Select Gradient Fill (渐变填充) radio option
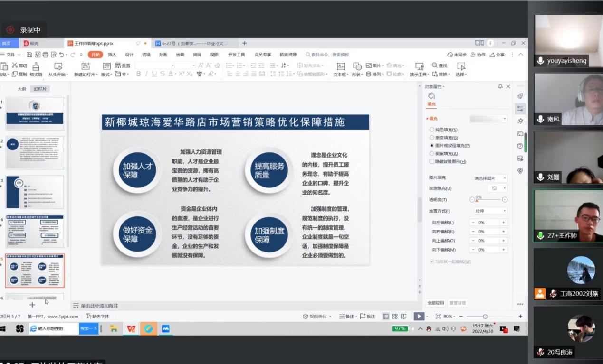The height and width of the screenshot is (364, 603). click(x=431, y=138)
